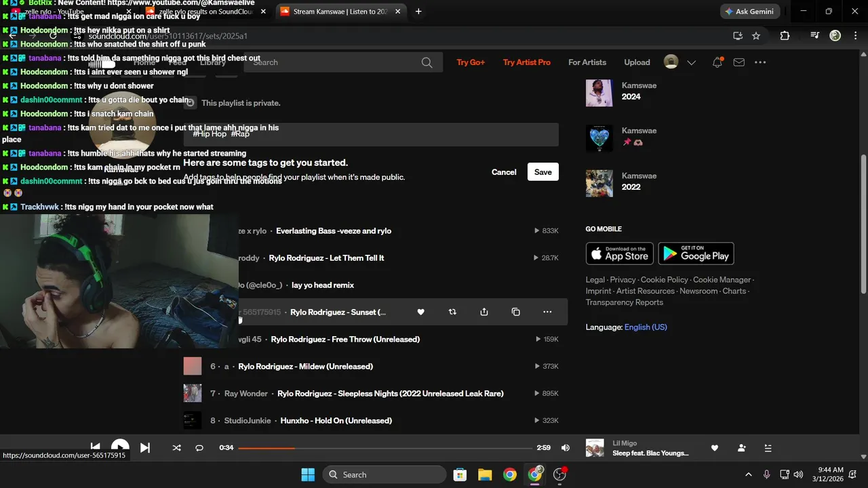Switch to the zelle rylo SoundCloud results tab
868x488 pixels.
(x=206, y=12)
